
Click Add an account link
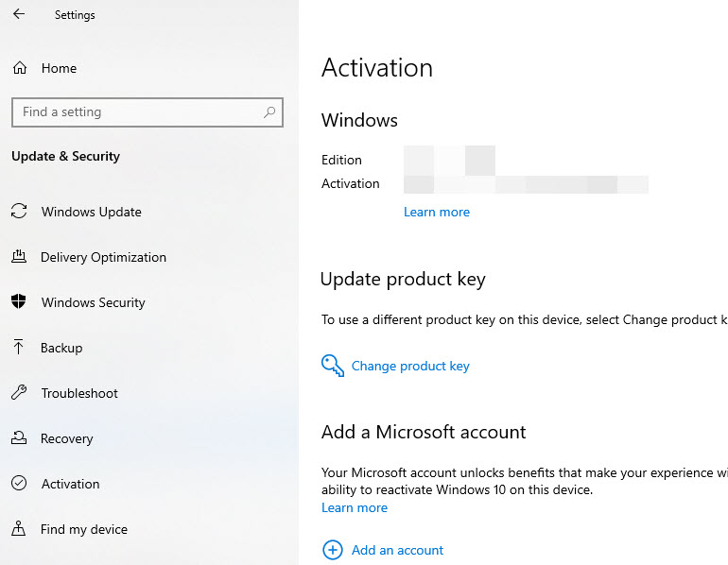point(397,550)
